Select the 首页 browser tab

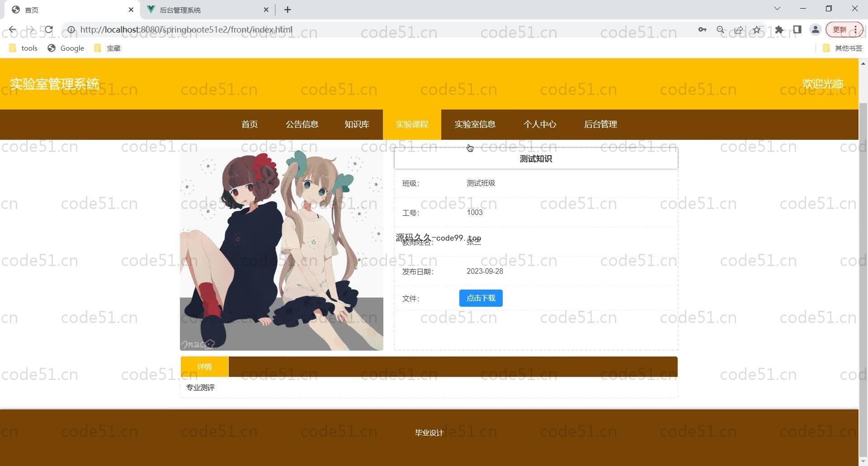coord(72,10)
